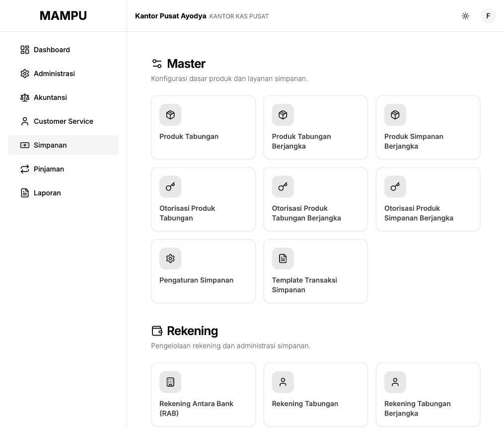Open Template Transaksi Simpanan card
The height and width of the screenshot is (429, 504).
pyautogui.click(x=316, y=271)
